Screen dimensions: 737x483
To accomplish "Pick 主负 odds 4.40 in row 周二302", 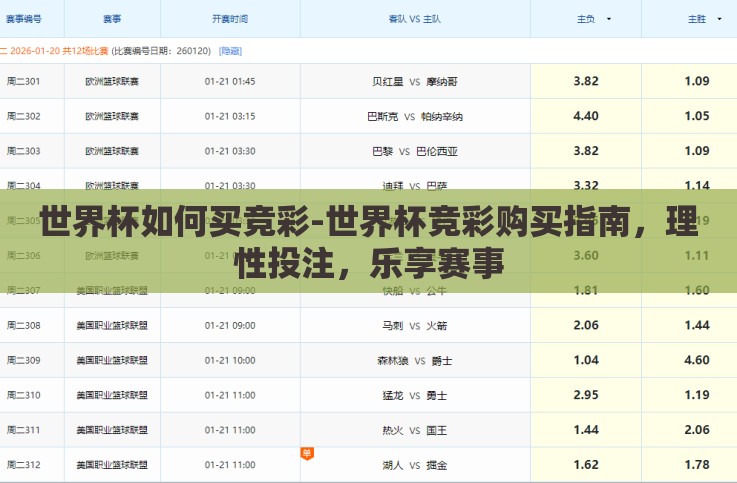I will (x=586, y=116).
